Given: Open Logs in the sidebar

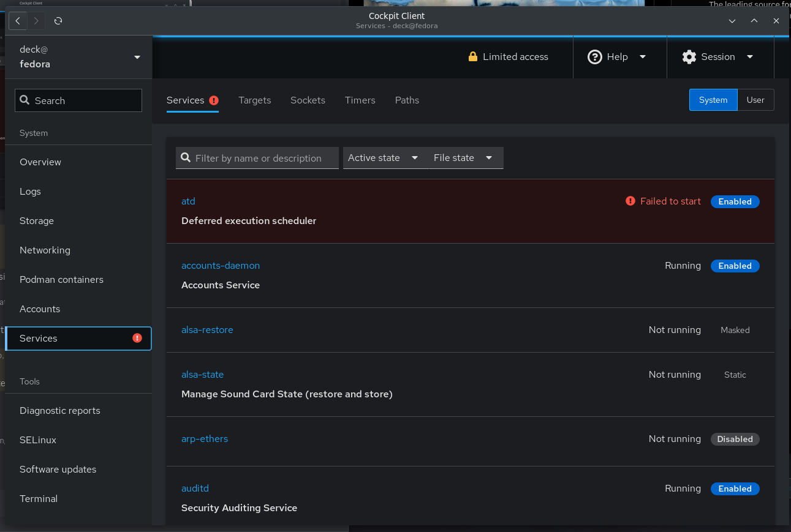Looking at the screenshot, I should [78, 192].
